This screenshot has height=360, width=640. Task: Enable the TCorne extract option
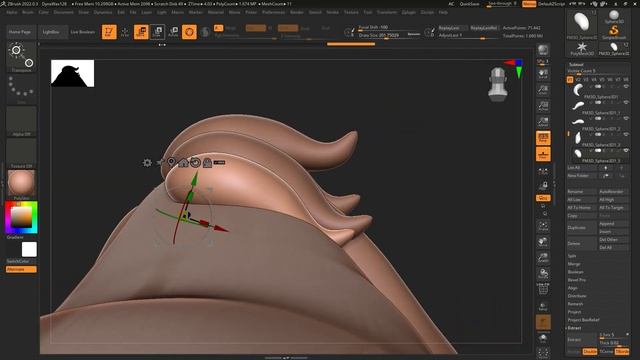tap(606, 351)
